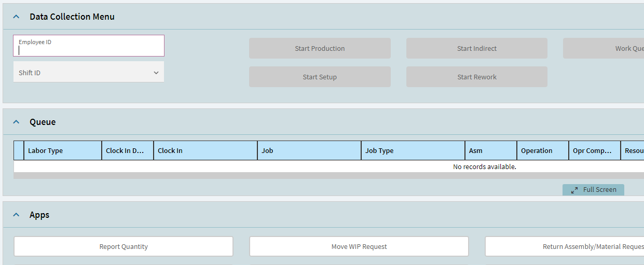Collapse the Data Collection Menu section
The image size is (644, 265).
[x=17, y=17]
